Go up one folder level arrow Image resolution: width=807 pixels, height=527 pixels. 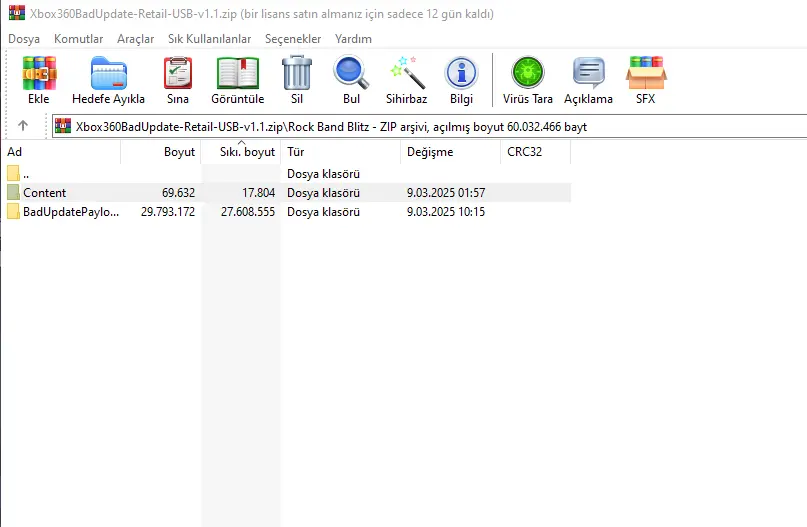tap(23, 126)
